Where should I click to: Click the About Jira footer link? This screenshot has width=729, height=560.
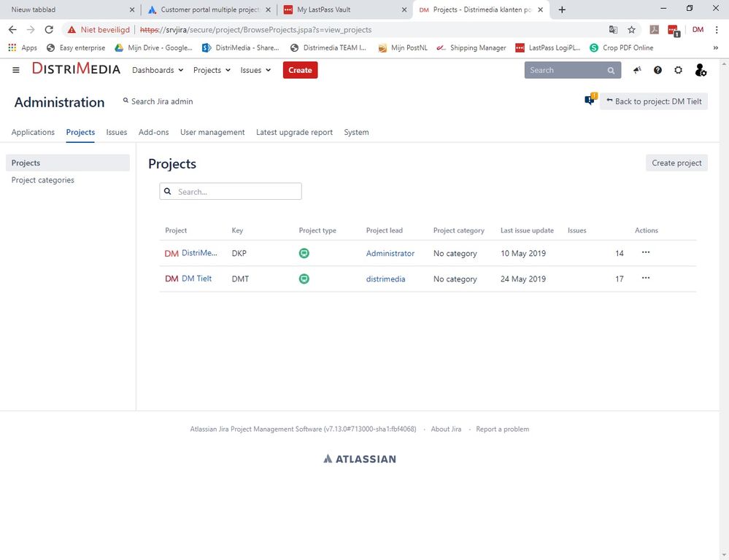coord(446,429)
